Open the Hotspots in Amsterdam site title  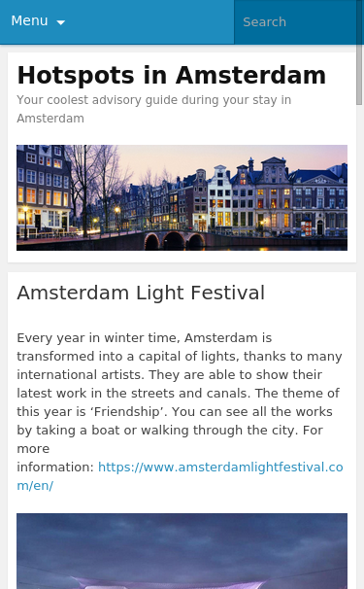coord(172,75)
